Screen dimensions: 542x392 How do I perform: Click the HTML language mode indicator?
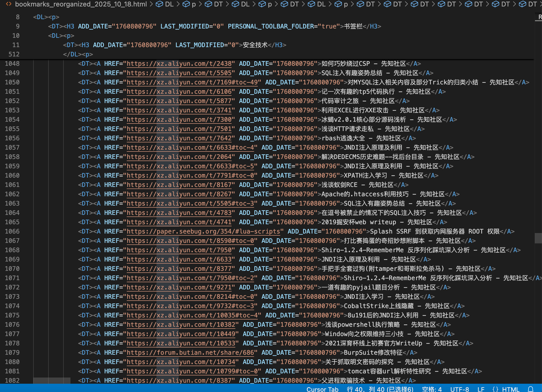pos(510,389)
